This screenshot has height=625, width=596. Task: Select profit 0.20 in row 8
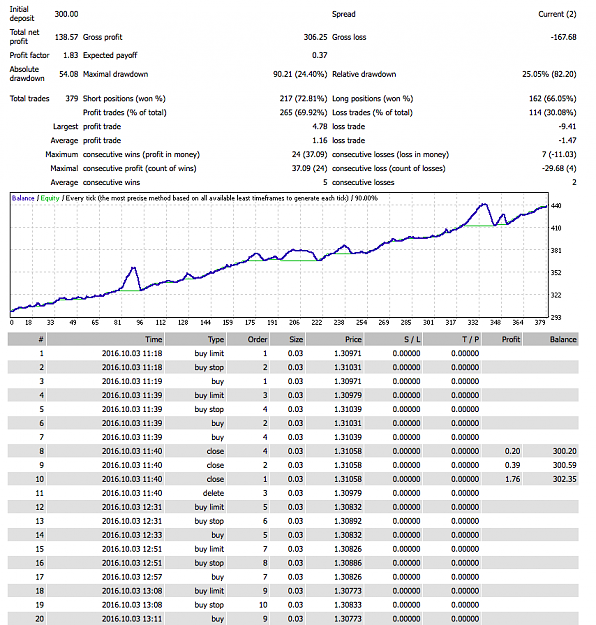pyautogui.click(x=512, y=451)
